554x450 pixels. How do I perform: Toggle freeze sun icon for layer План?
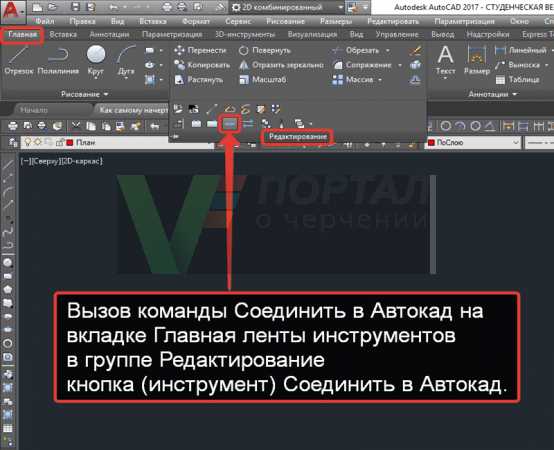(x=37, y=142)
